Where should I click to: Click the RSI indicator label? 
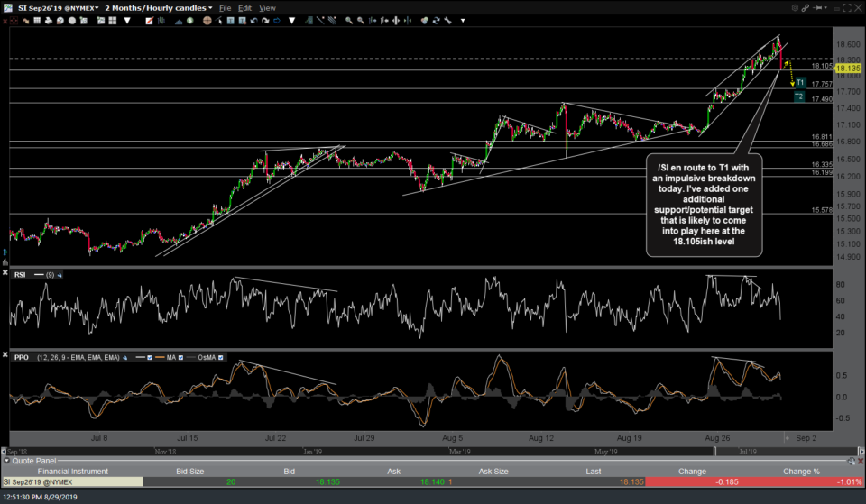(20, 275)
